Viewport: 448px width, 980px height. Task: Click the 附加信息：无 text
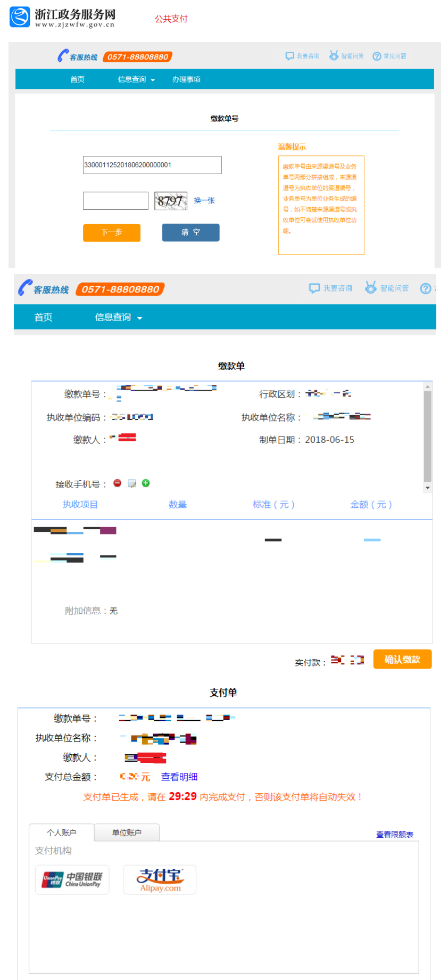pos(91,611)
